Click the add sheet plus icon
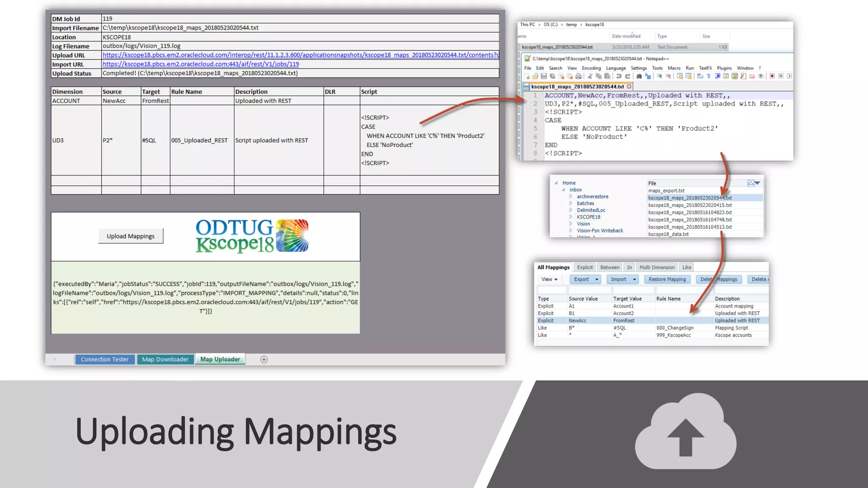868x488 pixels. click(264, 359)
